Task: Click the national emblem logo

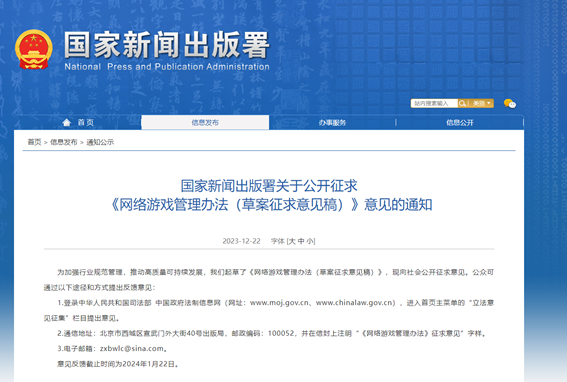Action: [34, 50]
